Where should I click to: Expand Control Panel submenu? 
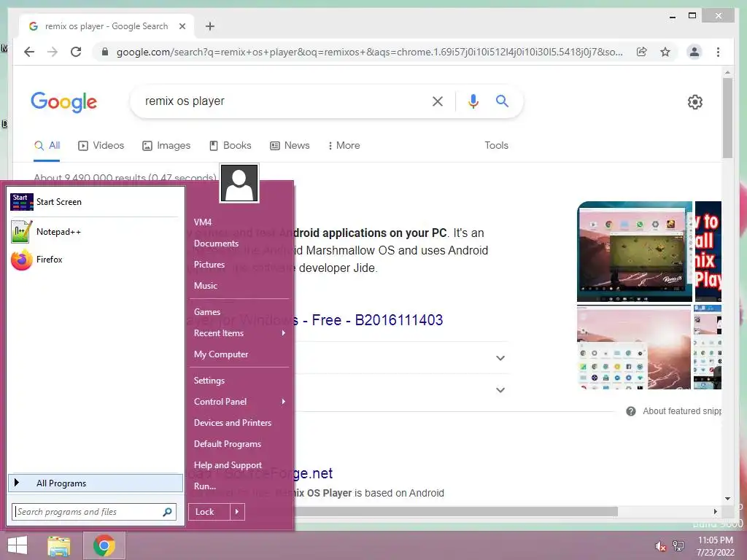click(239, 402)
